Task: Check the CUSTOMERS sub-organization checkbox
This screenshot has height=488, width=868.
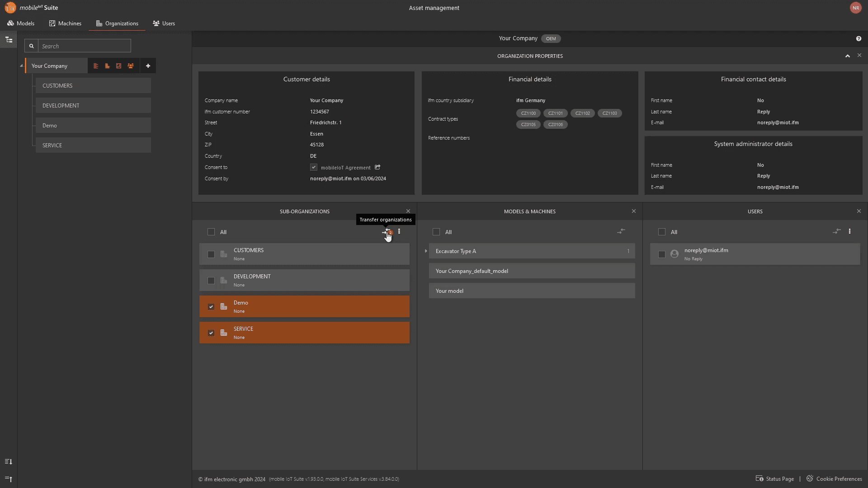Action: tap(211, 254)
